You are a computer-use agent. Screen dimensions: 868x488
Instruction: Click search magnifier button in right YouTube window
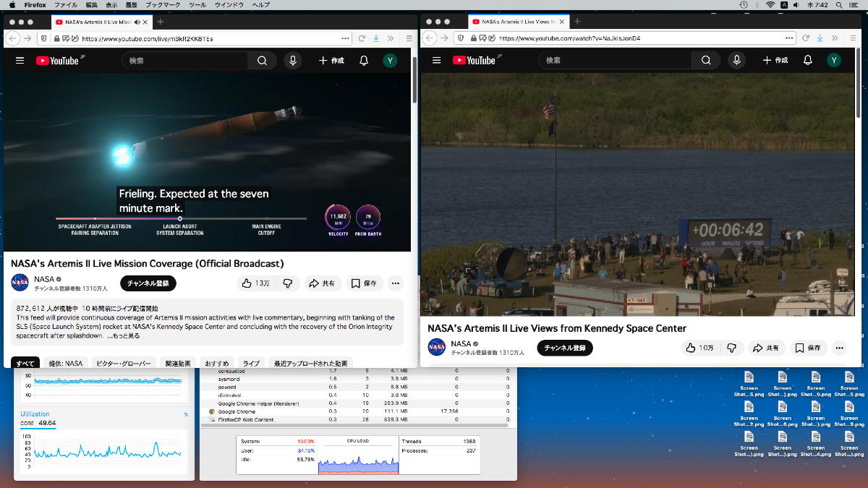[706, 61]
